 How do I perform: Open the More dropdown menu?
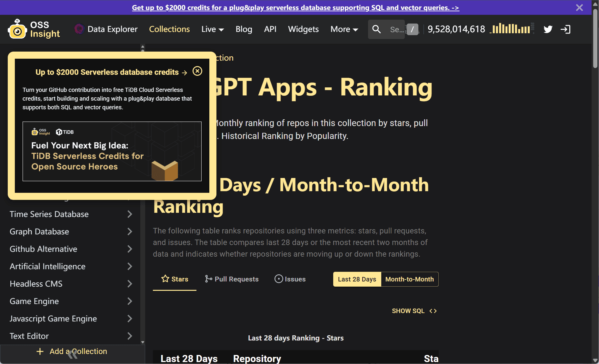344,29
